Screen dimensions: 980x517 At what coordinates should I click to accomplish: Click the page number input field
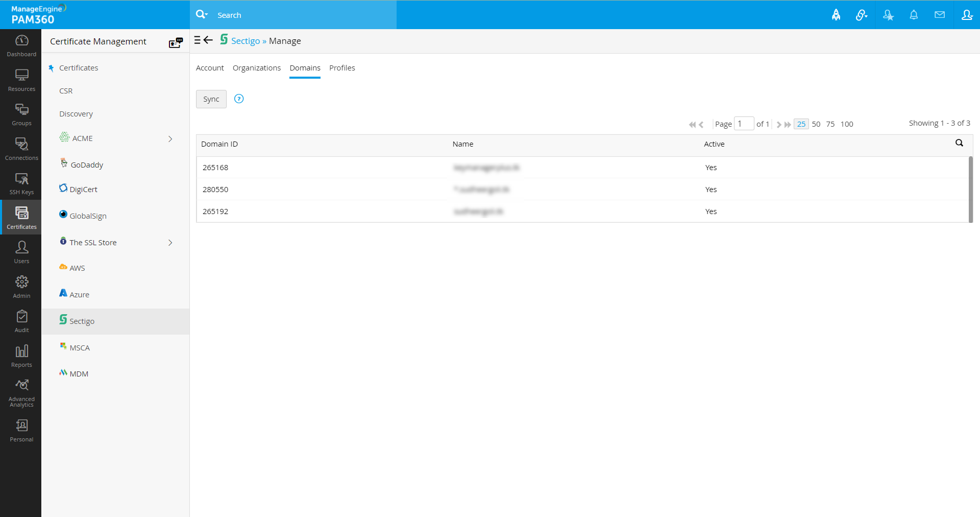tap(744, 124)
